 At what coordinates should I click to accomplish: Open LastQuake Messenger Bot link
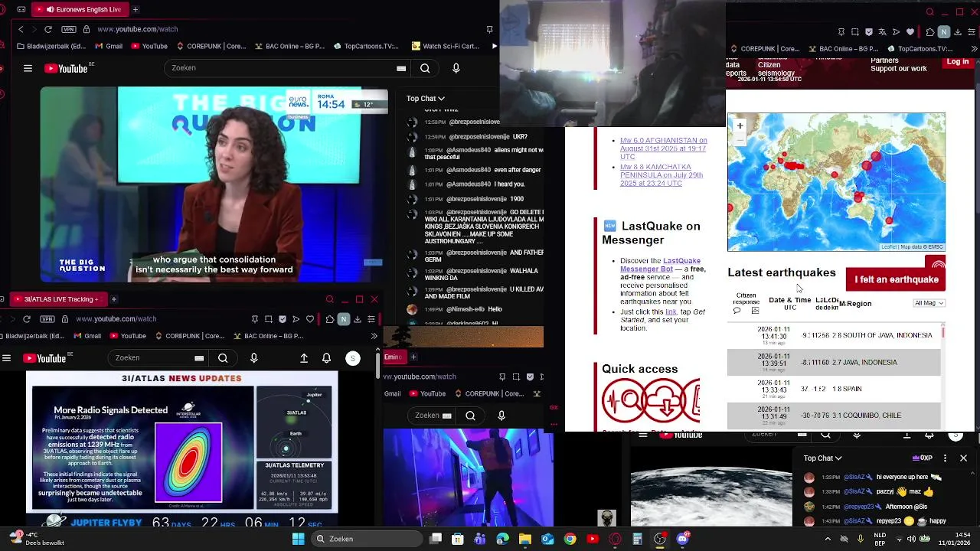point(660,265)
